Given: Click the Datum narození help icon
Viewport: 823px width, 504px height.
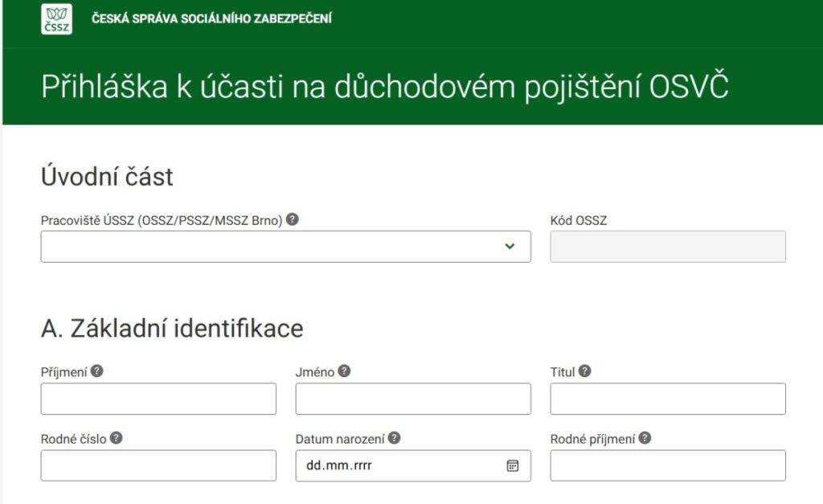Looking at the screenshot, I should tap(393, 439).
